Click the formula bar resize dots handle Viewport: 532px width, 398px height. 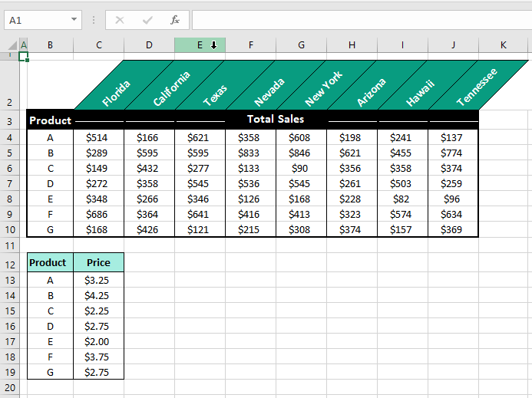94,21
